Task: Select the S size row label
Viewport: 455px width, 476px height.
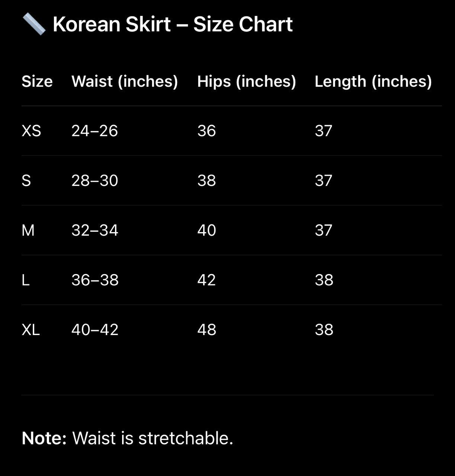Action: (26, 181)
